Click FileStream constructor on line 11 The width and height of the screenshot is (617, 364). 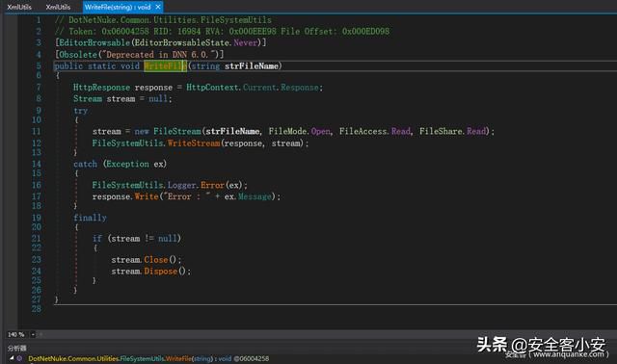(x=177, y=131)
